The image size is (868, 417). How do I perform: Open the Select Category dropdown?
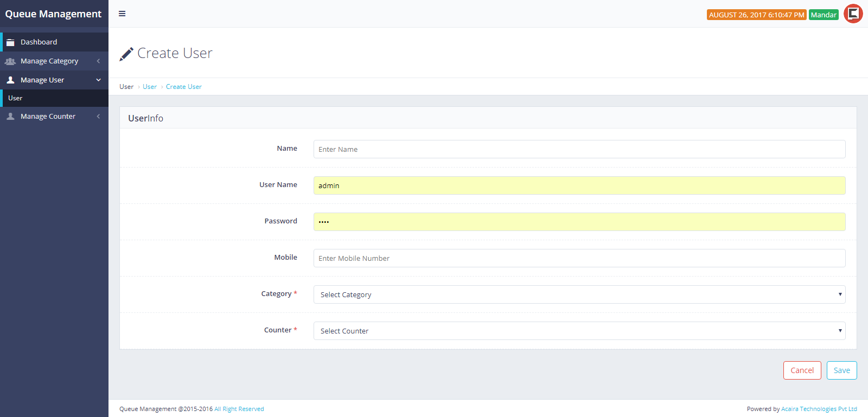click(579, 294)
